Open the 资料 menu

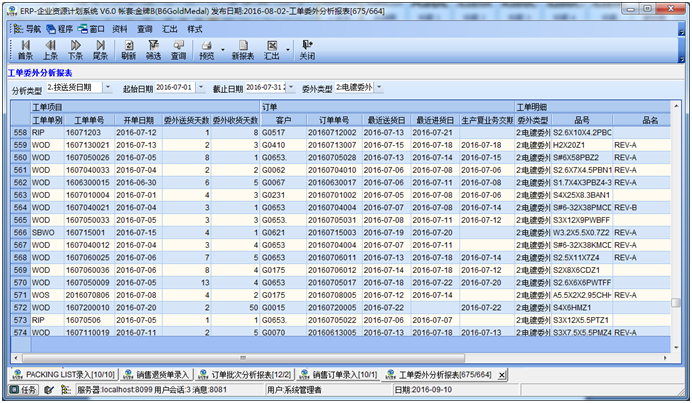tap(120, 29)
